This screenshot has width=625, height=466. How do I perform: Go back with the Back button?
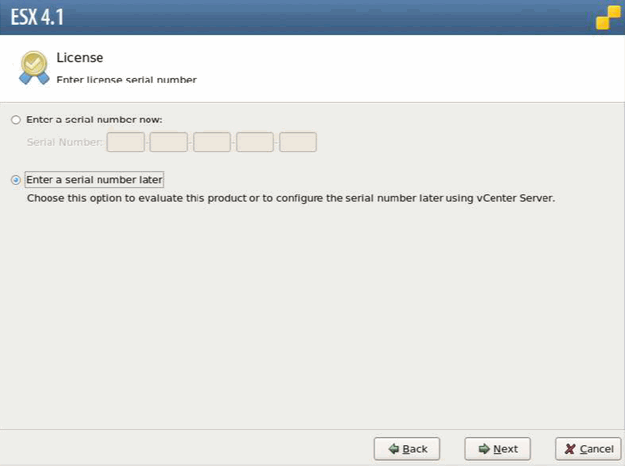click(x=407, y=449)
